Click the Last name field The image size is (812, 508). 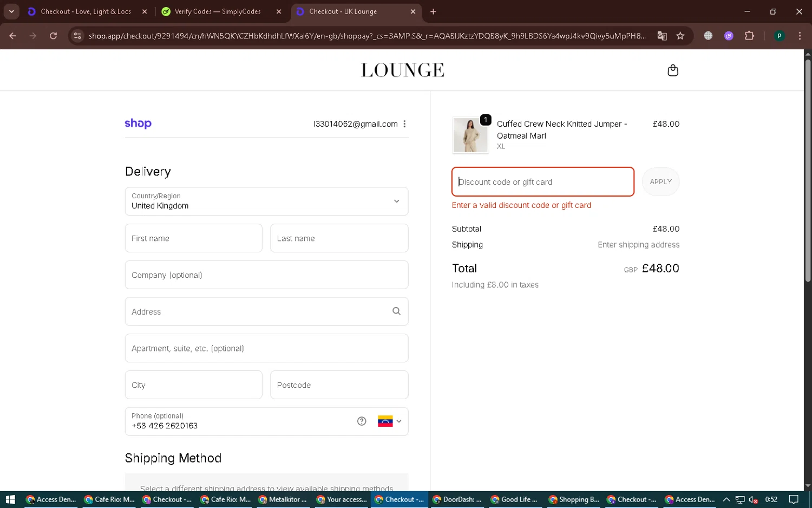pos(339,238)
